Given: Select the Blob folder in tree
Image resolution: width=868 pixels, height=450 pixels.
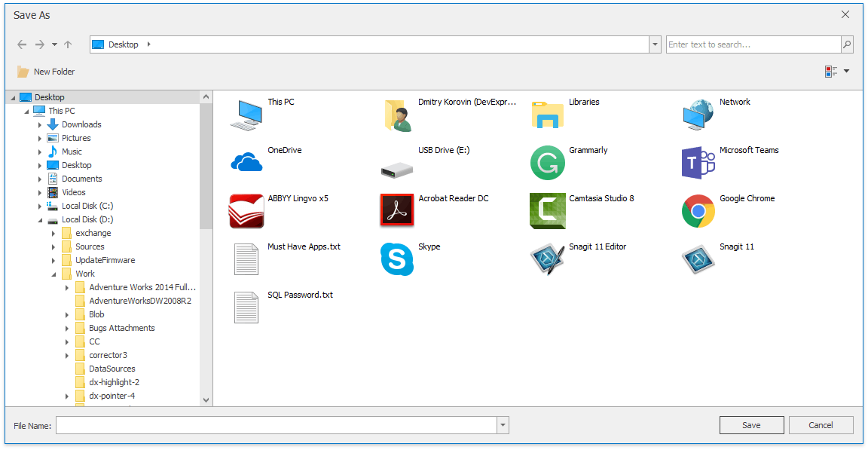Looking at the screenshot, I should coord(96,314).
